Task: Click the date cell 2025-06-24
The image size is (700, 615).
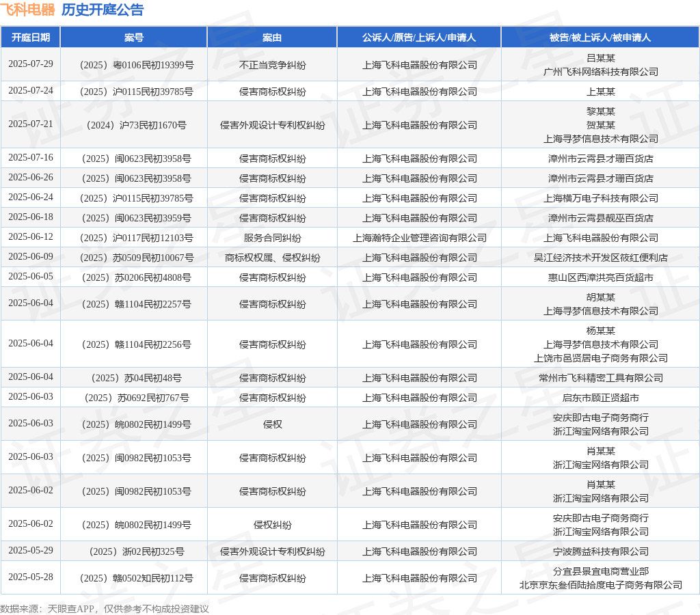Action: click(x=30, y=197)
